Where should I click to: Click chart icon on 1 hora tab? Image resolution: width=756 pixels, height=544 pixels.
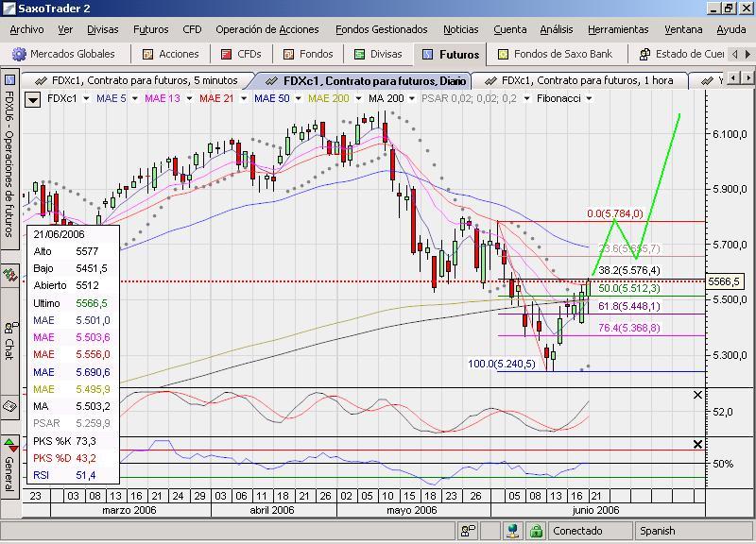point(490,81)
